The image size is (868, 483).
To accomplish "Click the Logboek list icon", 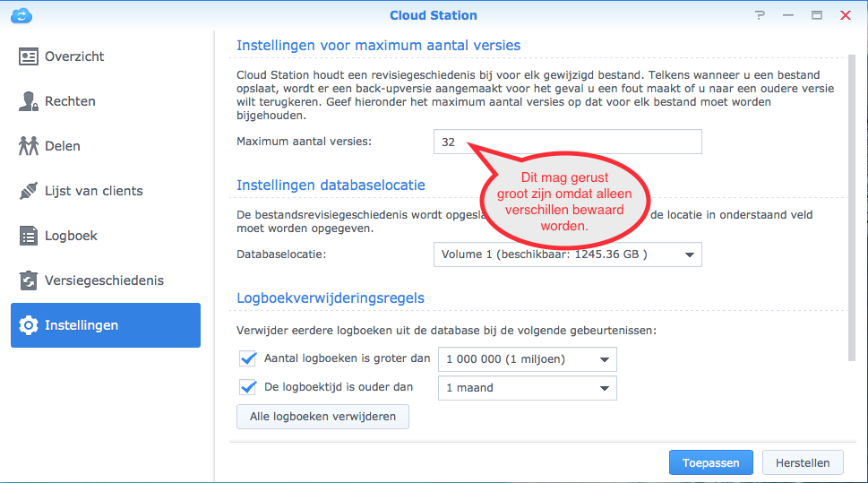I will point(29,236).
